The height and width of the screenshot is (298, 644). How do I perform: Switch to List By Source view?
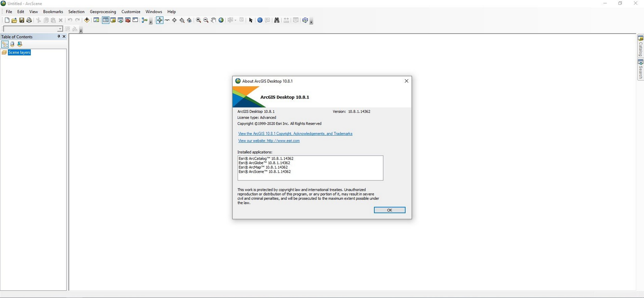pos(12,44)
